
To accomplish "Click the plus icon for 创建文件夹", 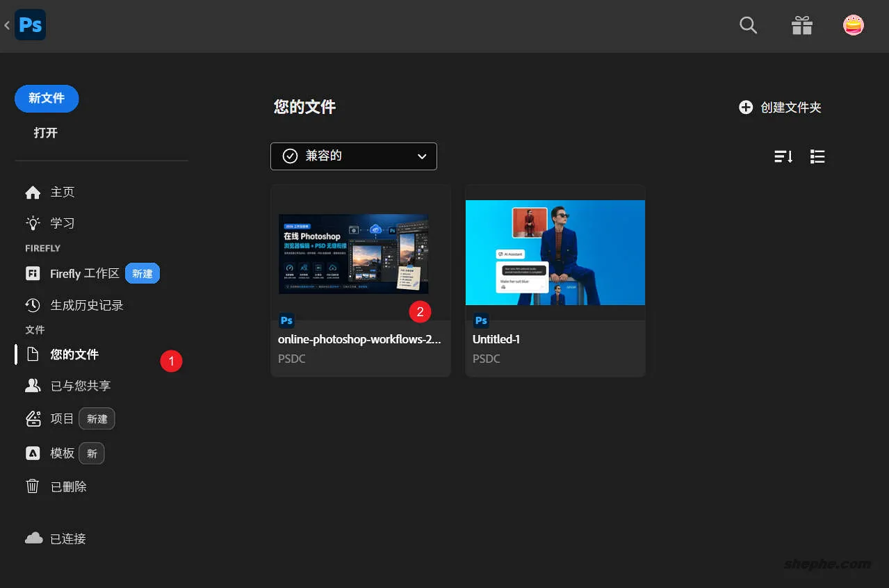I will click(746, 107).
